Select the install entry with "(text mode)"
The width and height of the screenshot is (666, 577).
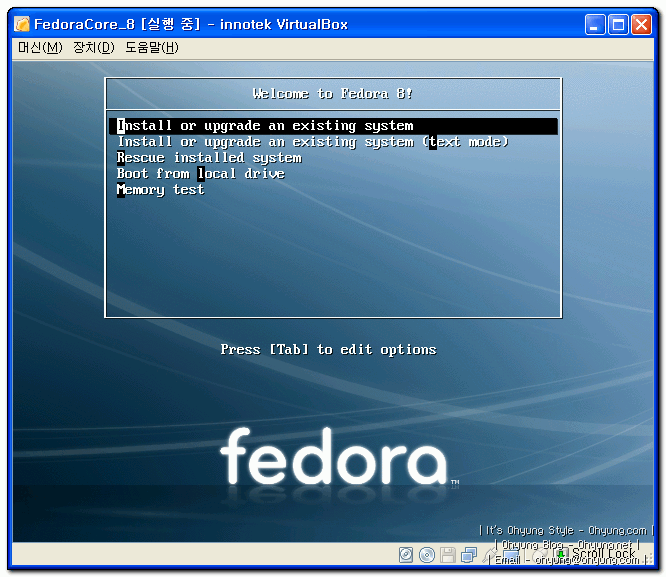point(313,141)
